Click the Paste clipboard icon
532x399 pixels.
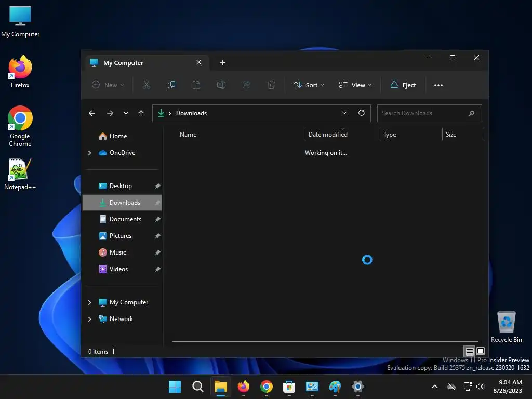coord(196,85)
